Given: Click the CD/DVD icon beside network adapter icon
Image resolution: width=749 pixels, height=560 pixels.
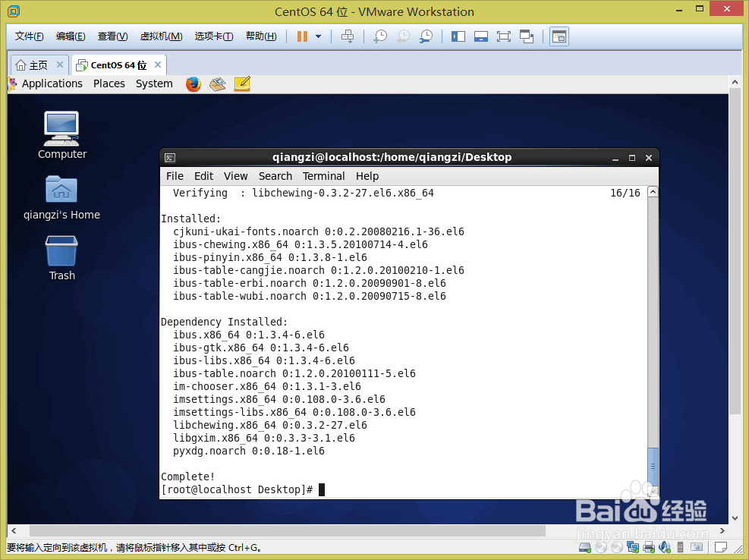Looking at the screenshot, I should click(617, 548).
